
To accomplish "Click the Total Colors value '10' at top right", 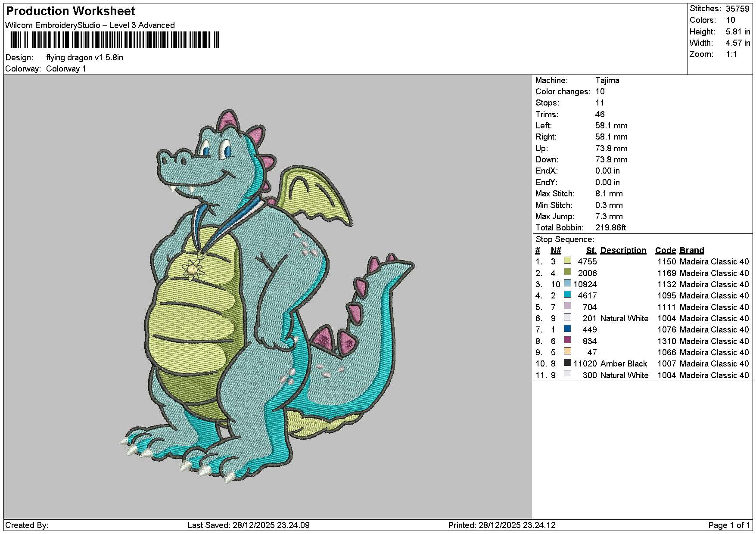I will (x=730, y=20).
